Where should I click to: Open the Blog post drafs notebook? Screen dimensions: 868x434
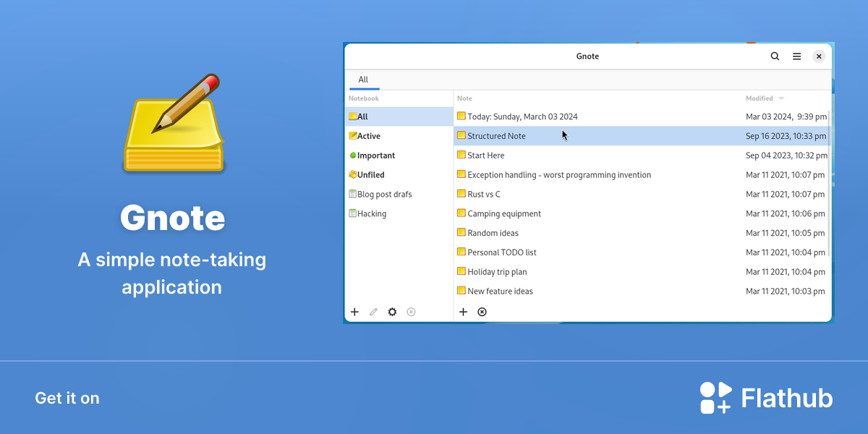coord(399,195)
